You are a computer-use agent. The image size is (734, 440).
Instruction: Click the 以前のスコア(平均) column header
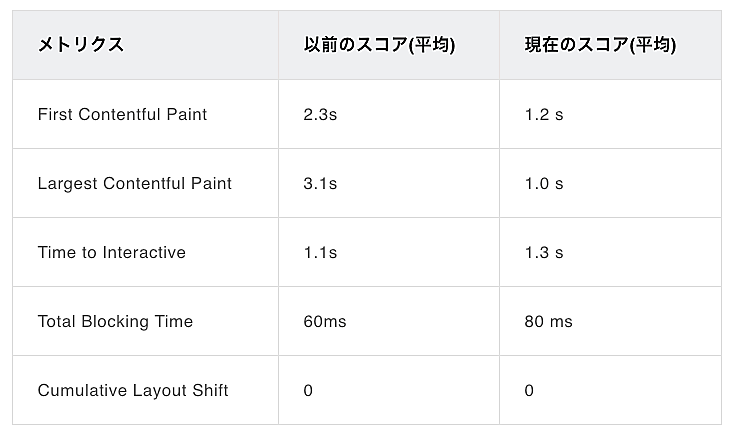coord(379,45)
